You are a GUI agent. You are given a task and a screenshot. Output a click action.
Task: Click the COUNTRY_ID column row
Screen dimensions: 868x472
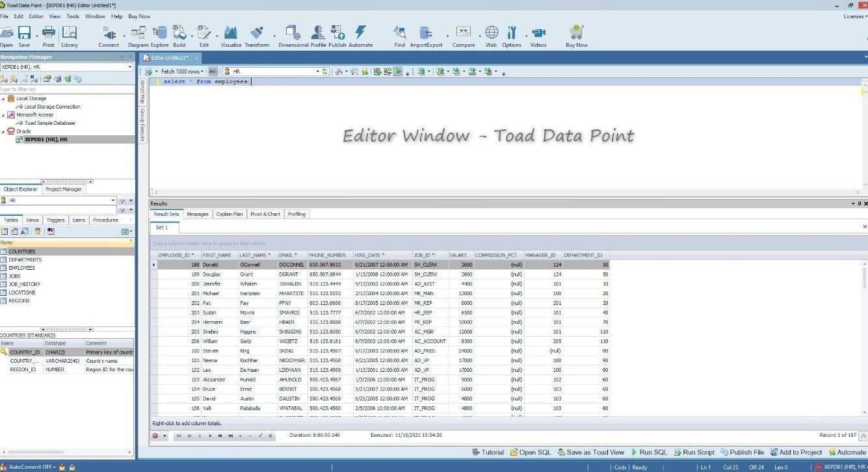(67, 352)
